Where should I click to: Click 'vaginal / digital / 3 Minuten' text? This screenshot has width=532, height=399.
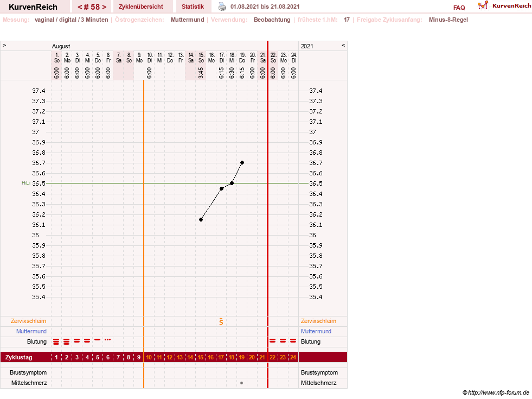pyautogui.click(x=71, y=20)
